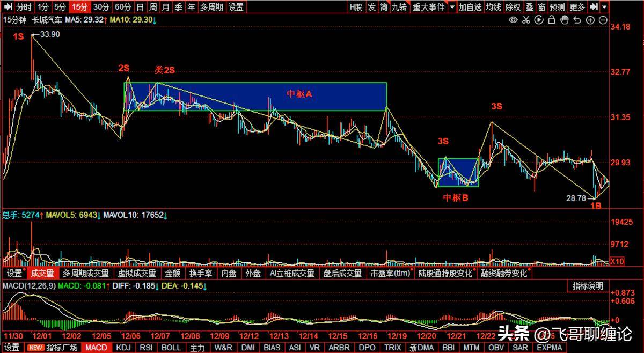
Task: Select the AI立桩成交量 tab
Action: (292, 273)
